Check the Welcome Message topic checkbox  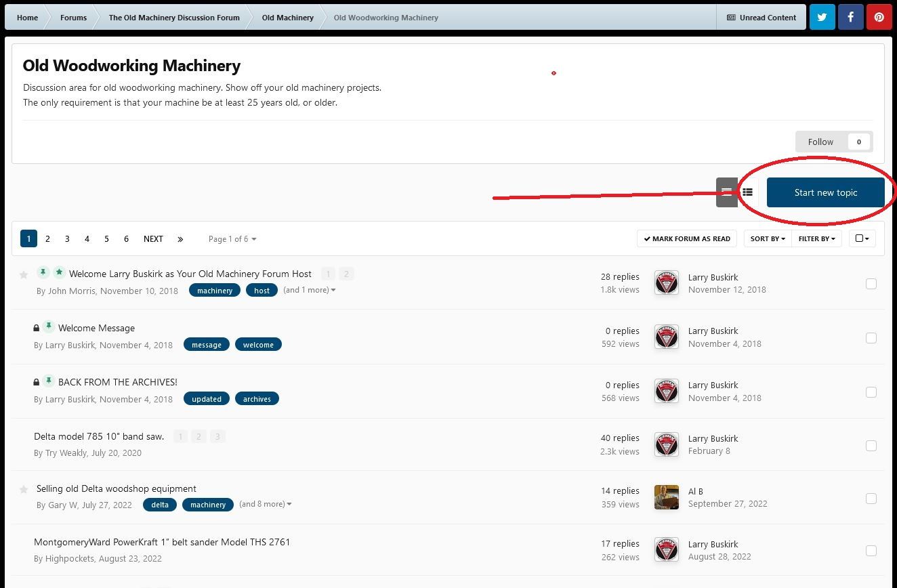pos(871,338)
